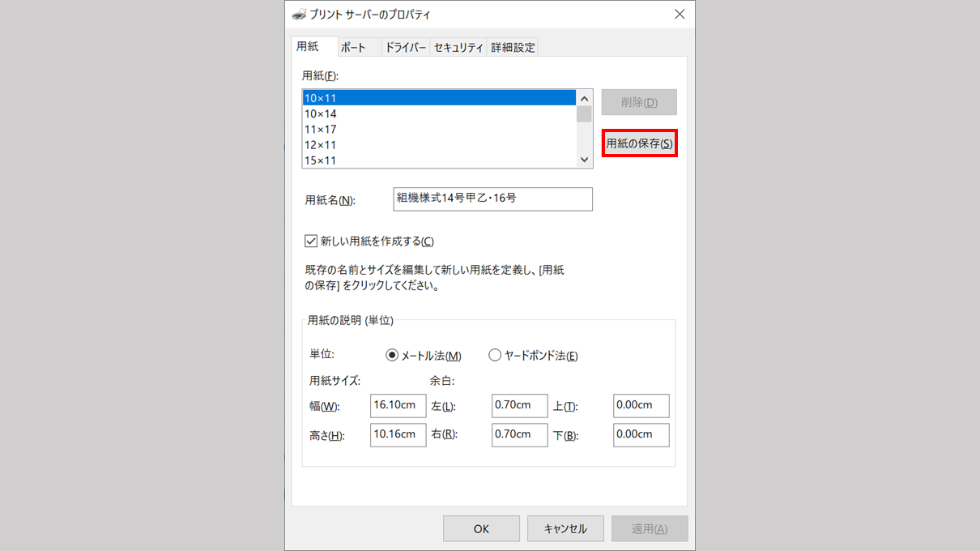Select the 10×11 paper entry
Image resolution: width=980 pixels, height=551 pixels.
[x=439, y=98]
